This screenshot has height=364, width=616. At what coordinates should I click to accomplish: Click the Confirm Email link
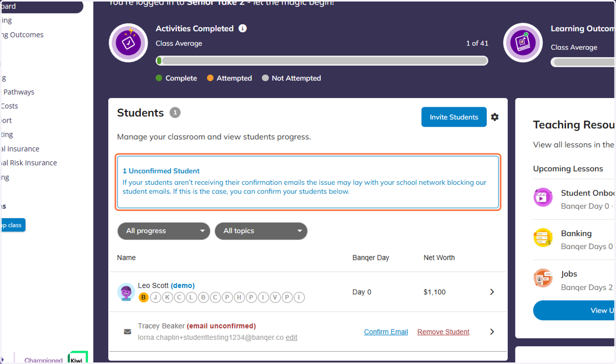386,332
